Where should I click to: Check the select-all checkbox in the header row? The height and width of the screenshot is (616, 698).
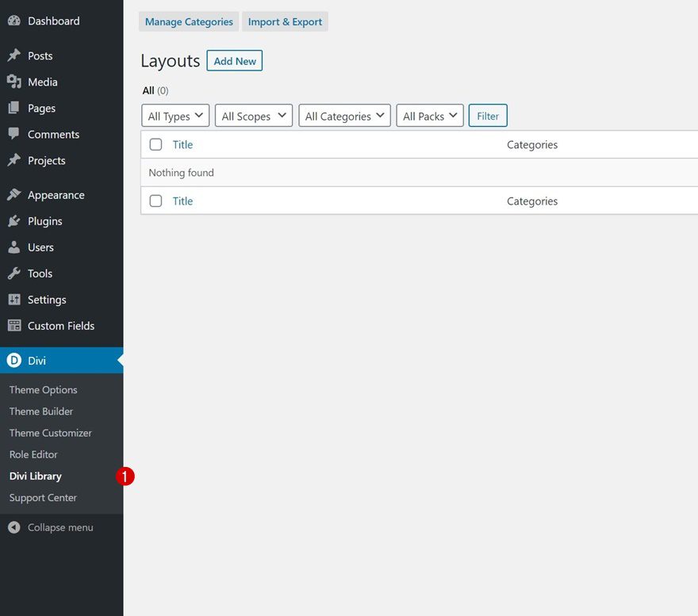point(155,144)
